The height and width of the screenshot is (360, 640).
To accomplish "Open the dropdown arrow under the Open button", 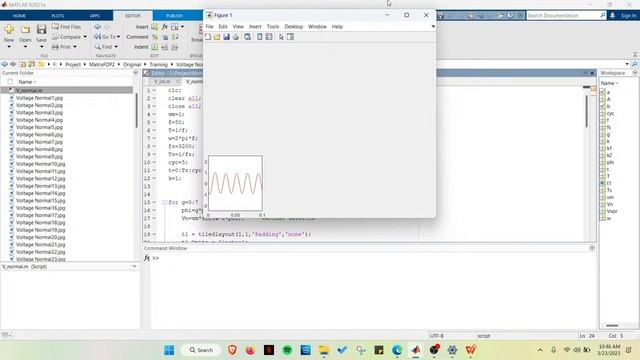I will [x=25, y=47].
